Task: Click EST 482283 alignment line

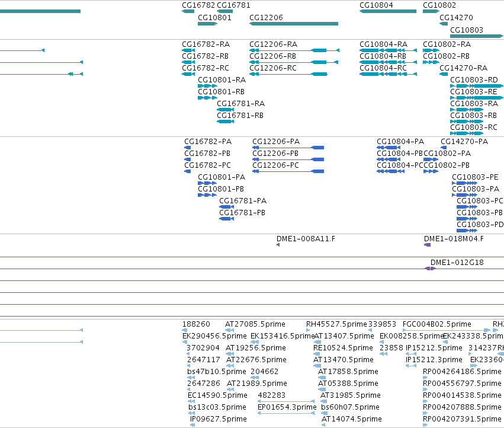Action: click(x=286, y=401)
